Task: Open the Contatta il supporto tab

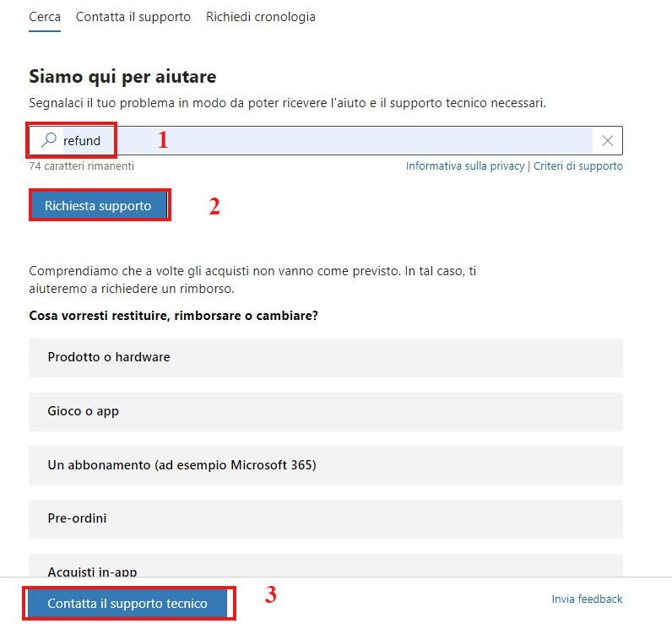Action: pos(133,17)
